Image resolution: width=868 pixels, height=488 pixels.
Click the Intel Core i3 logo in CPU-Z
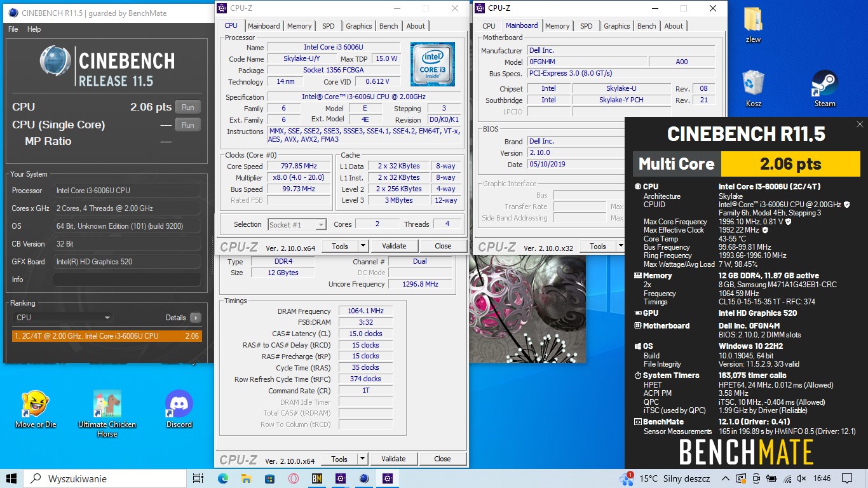(x=433, y=64)
